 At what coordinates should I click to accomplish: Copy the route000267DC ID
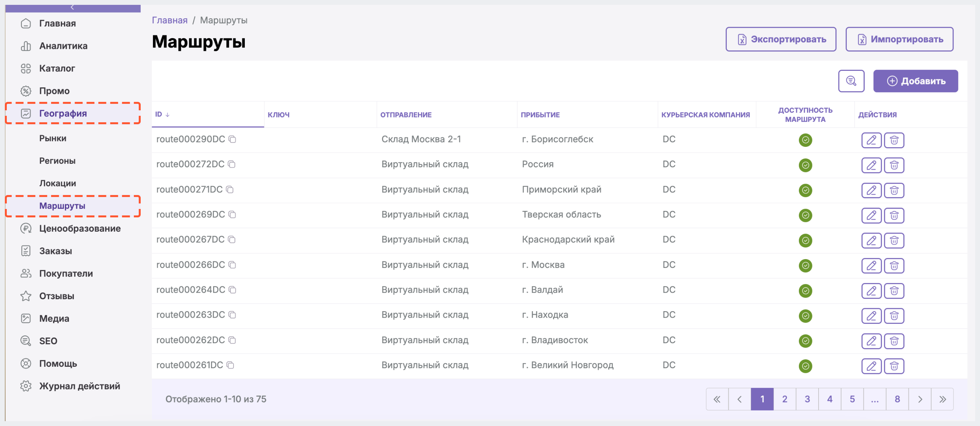(x=231, y=240)
